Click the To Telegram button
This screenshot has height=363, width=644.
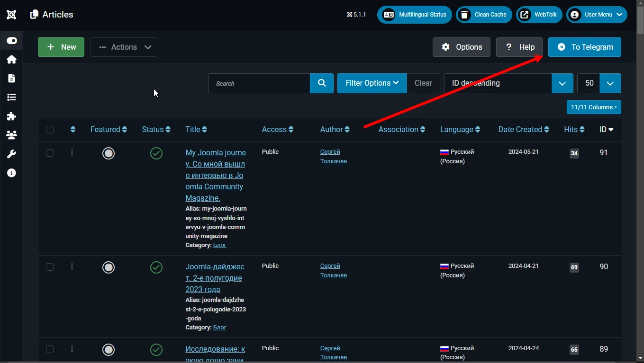[585, 47]
